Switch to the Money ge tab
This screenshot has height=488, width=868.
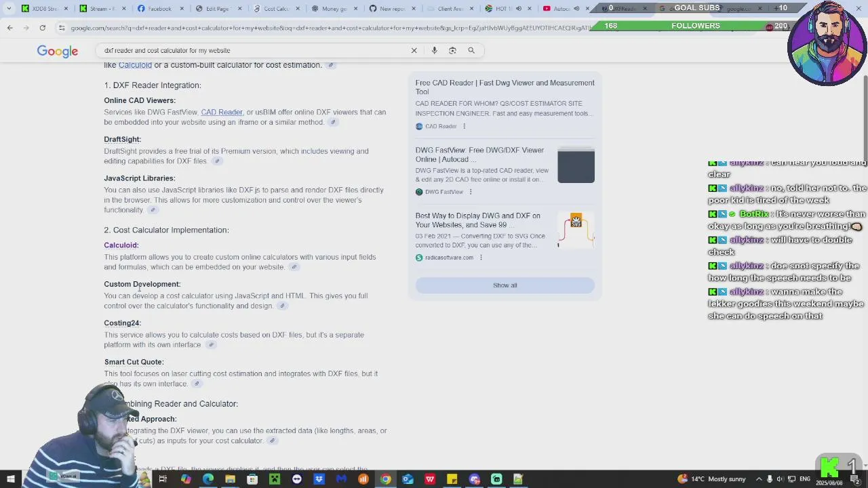coord(334,9)
